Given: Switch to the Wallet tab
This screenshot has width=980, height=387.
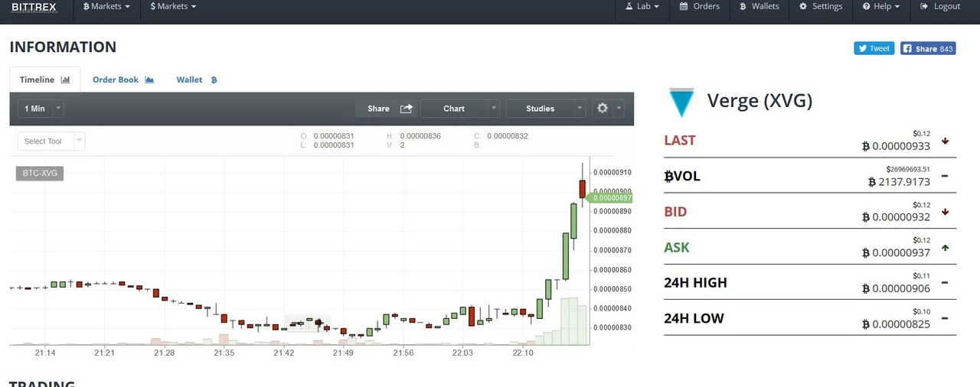Looking at the screenshot, I should [x=197, y=80].
